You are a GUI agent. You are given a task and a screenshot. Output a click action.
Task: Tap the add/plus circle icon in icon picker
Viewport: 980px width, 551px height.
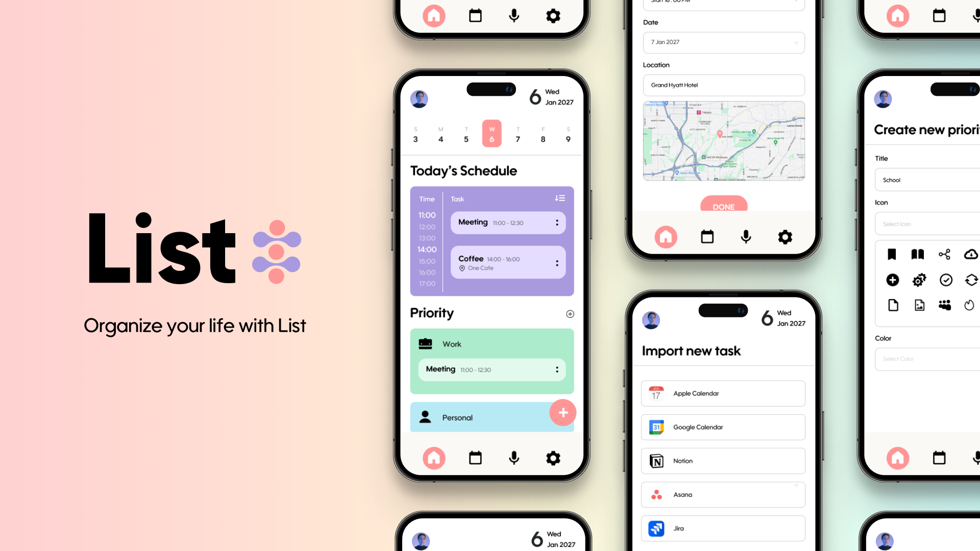pos(893,280)
